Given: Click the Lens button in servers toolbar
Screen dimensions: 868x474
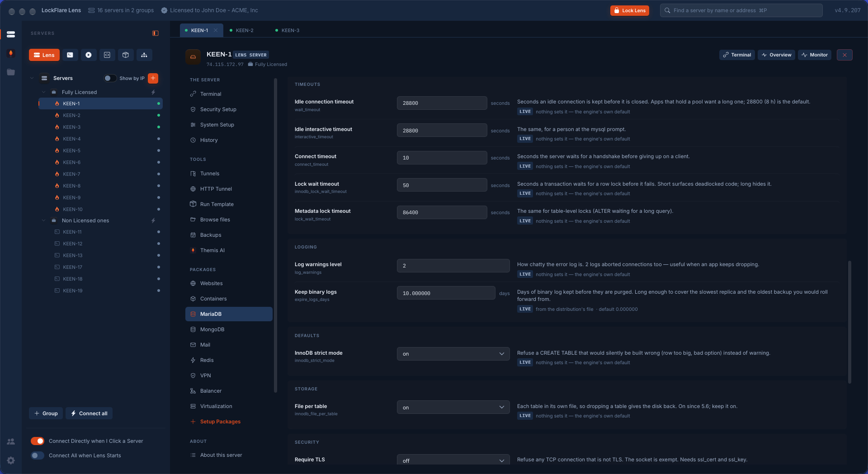Looking at the screenshot, I should pos(44,55).
